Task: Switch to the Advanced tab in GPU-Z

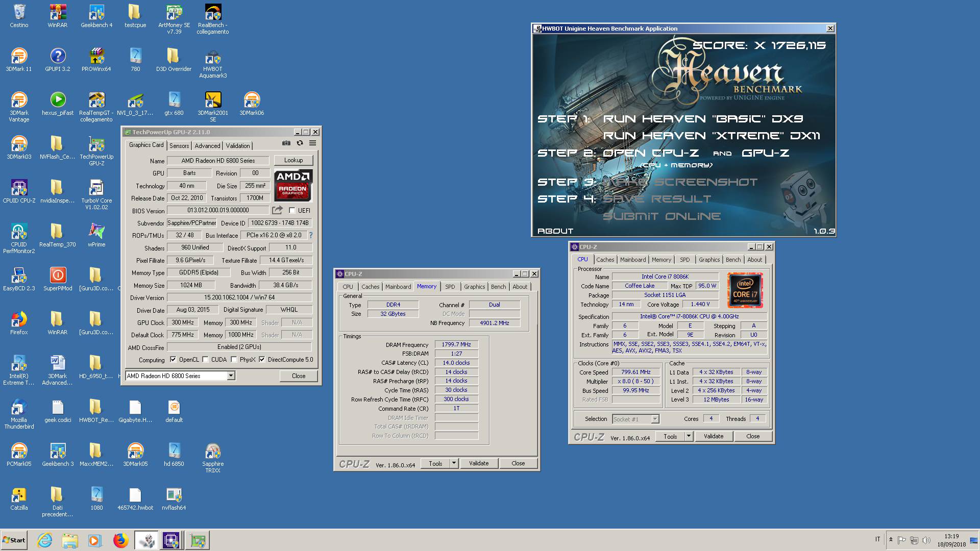Action: [x=207, y=146]
